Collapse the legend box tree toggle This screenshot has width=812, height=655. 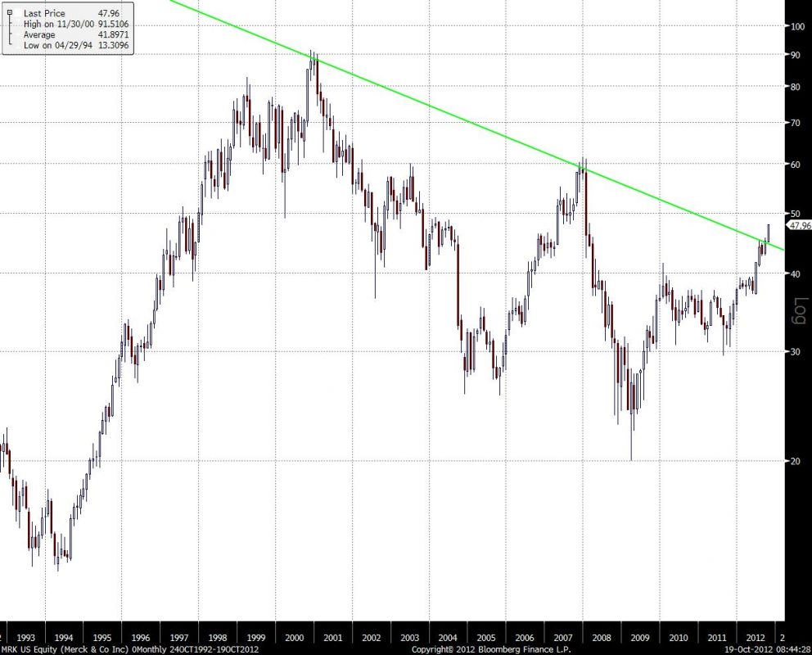pyautogui.click(x=9, y=14)
